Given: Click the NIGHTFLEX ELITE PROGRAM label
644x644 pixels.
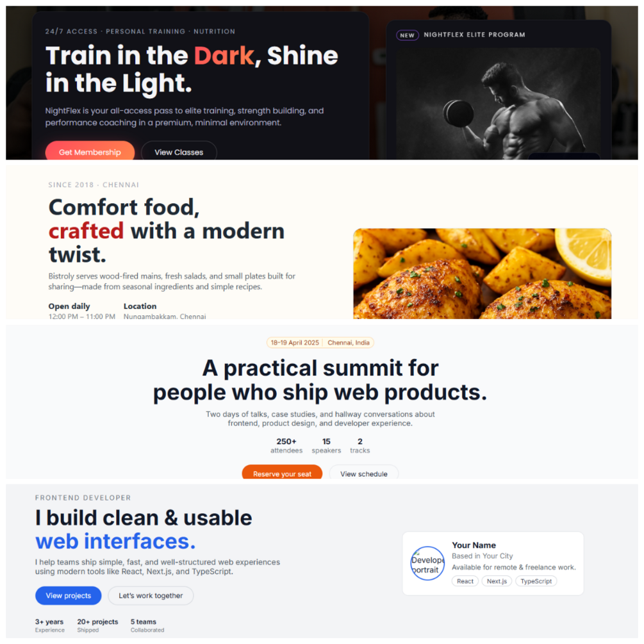Looking at the screenshot, I should pyautogui.click(x=474, y=35).
